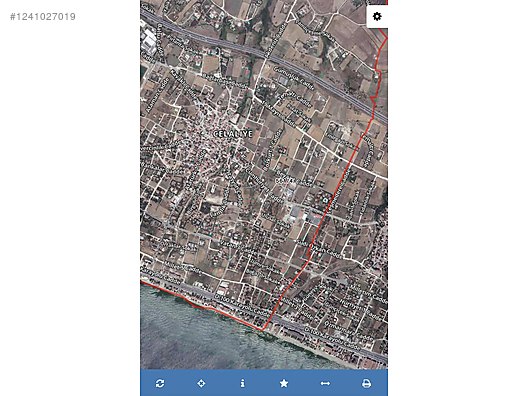
Task: Center map using the crosshair locate icon
Action: point(201,383)
